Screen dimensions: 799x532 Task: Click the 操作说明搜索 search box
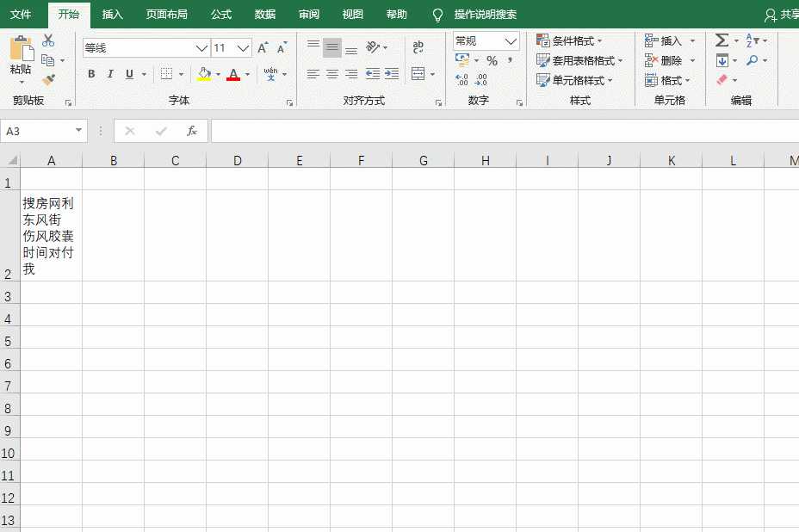click(485, 15)
